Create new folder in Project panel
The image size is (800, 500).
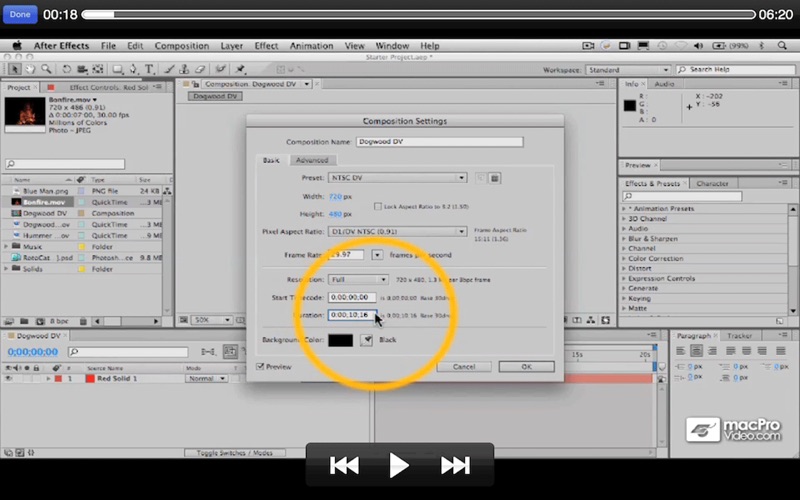pyautogui.click(x=24, y=321)
